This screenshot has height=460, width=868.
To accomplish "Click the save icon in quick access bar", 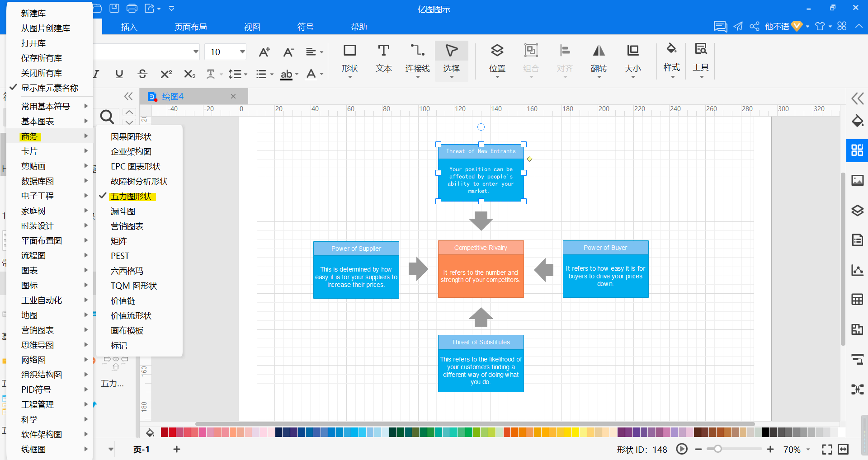I will (114, 8).
